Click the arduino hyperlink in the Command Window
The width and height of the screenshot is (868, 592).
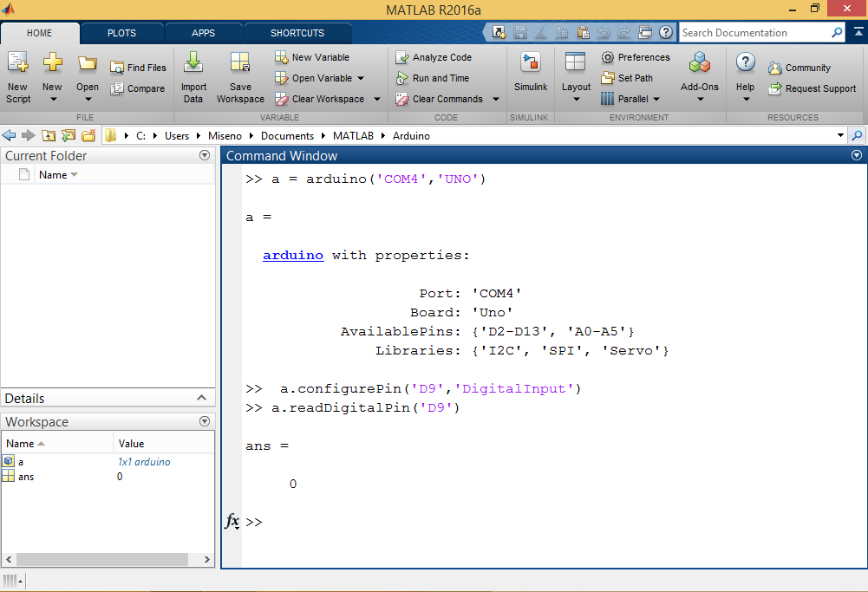coord(293,255)
